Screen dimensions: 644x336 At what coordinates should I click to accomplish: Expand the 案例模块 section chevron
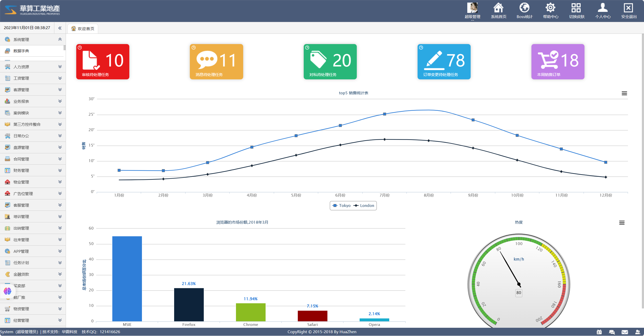(x=60, y=113)
